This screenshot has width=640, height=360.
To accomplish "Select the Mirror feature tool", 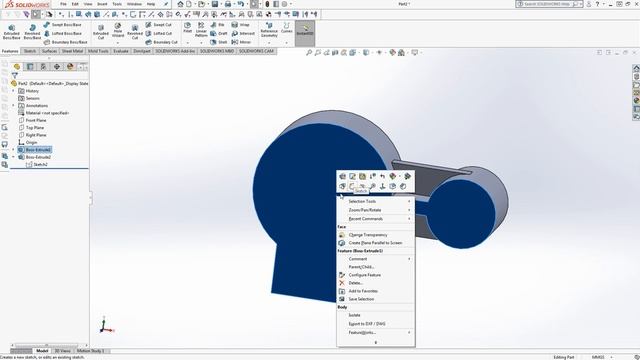I will pyautogui.click(x=241, y=42).
